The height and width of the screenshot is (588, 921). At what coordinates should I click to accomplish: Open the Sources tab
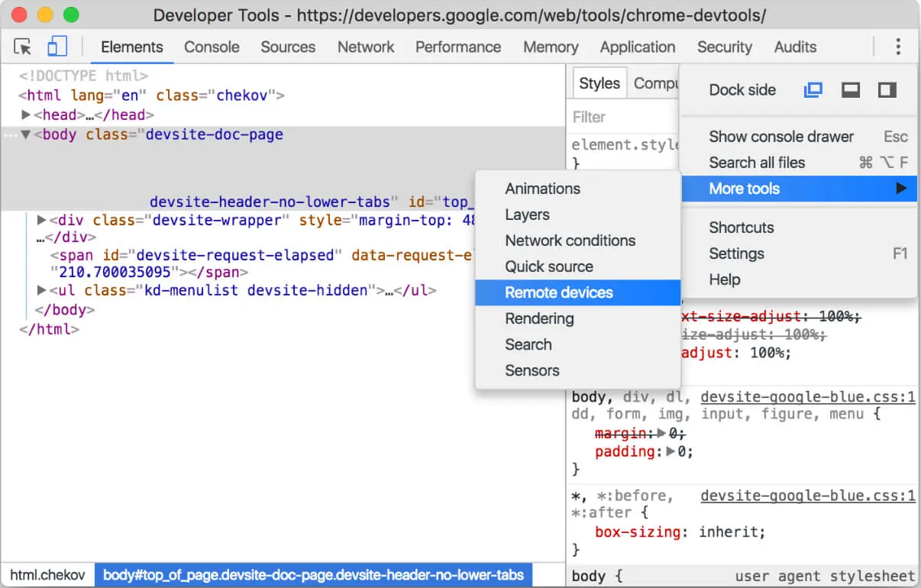pos(288,47)
